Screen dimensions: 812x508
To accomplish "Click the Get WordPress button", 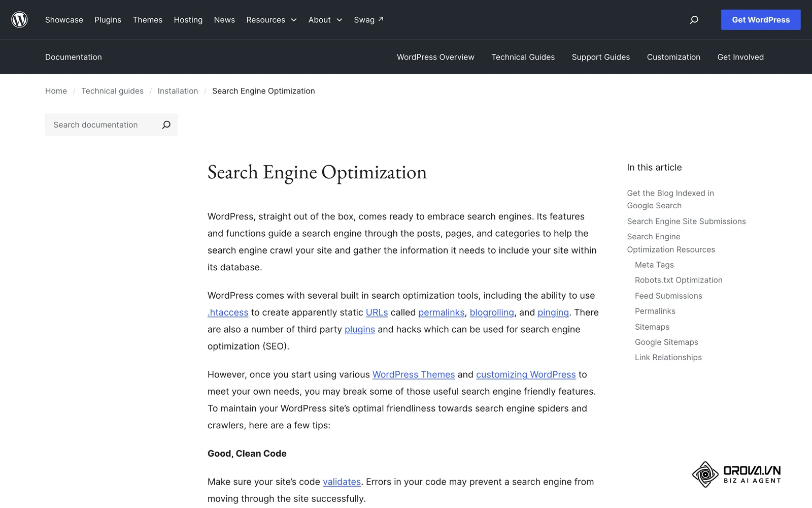I will click(761, 20).
